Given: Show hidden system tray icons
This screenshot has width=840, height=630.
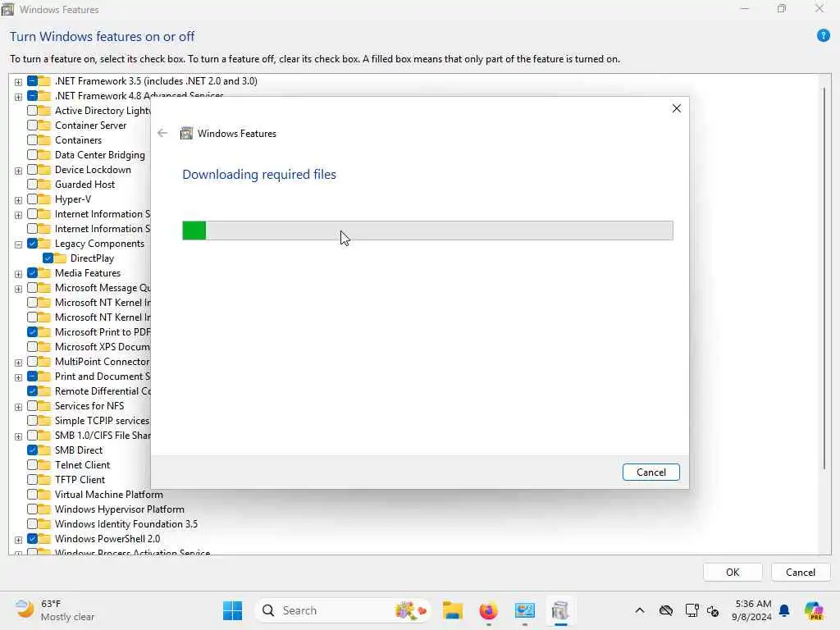Looking at the screenshot, I should (x=640, y=610).
